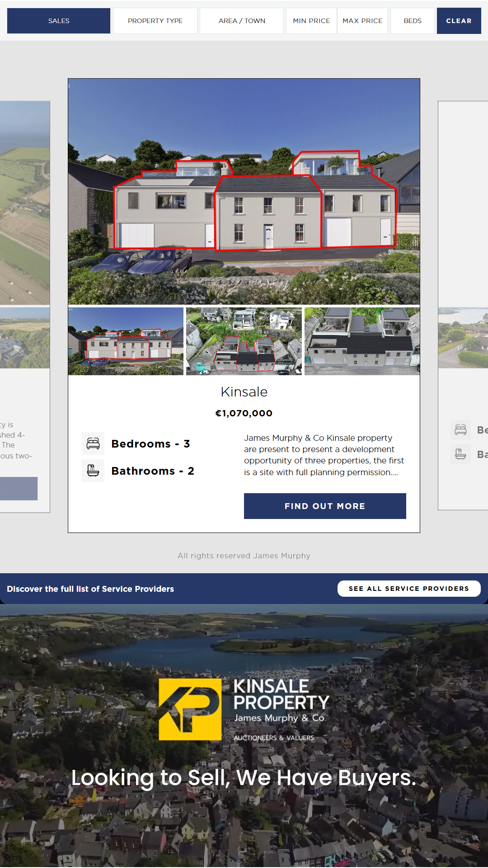This screenshot has height=868, width=488.
Task: View the aerial street view thumbnail
Action: tap(244, 341)
